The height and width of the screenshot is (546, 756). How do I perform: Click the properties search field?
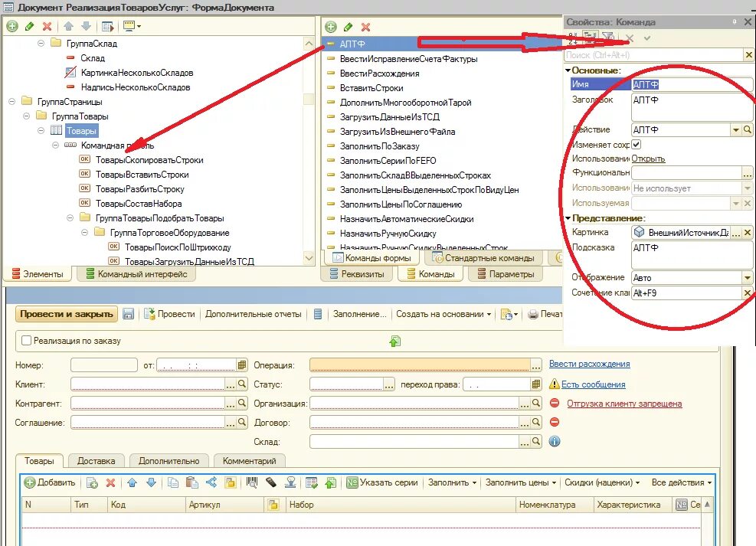click(x=653, y=55)
